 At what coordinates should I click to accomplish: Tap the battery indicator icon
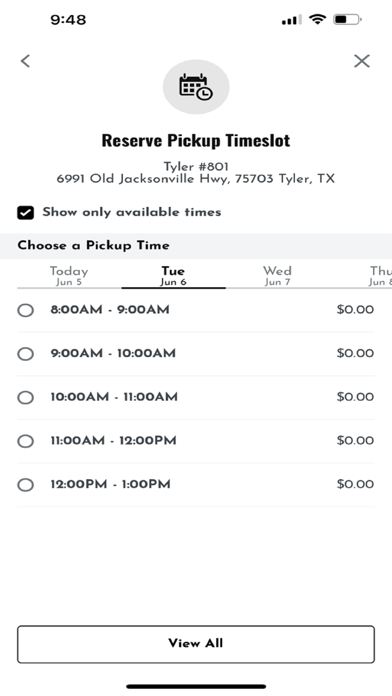(348, 20)
